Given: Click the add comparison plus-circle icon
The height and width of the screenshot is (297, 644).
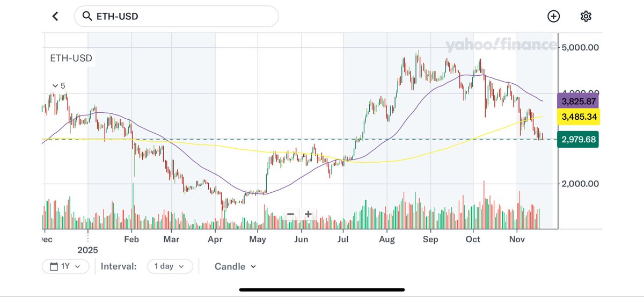Looking at the screenshot, I should pos(553,17).
